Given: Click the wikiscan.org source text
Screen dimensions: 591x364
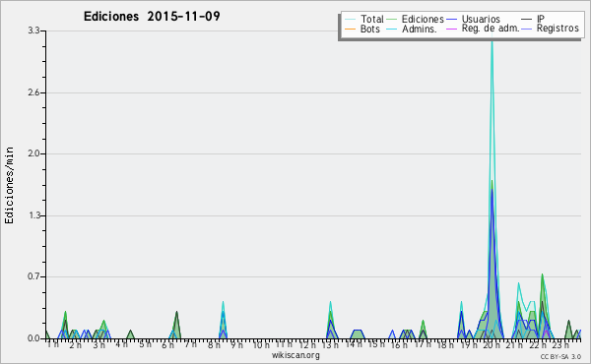Looking at the screenshot, I should (x=295, y=355).
